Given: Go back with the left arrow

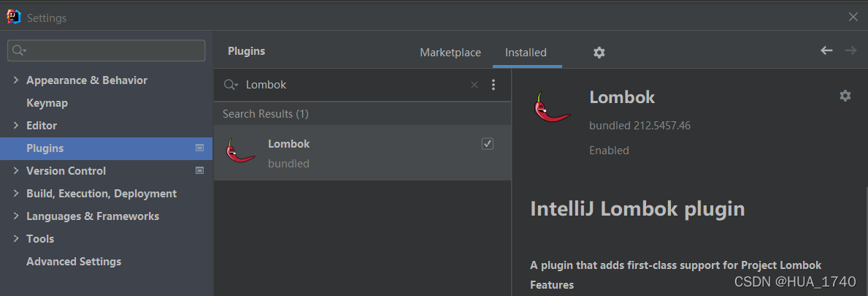Looking at the screenshot, I should click(826, 50).
